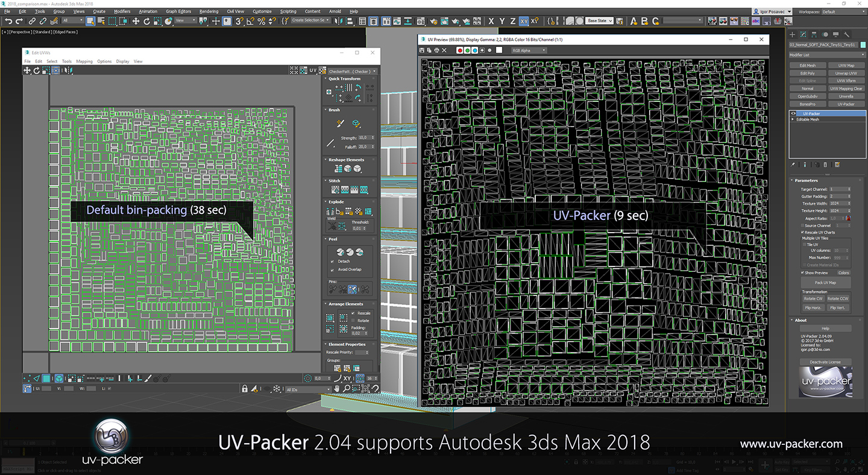
Task: Toggle the UV-Packer modifier eye visibility
Action: tap(793, 113)
